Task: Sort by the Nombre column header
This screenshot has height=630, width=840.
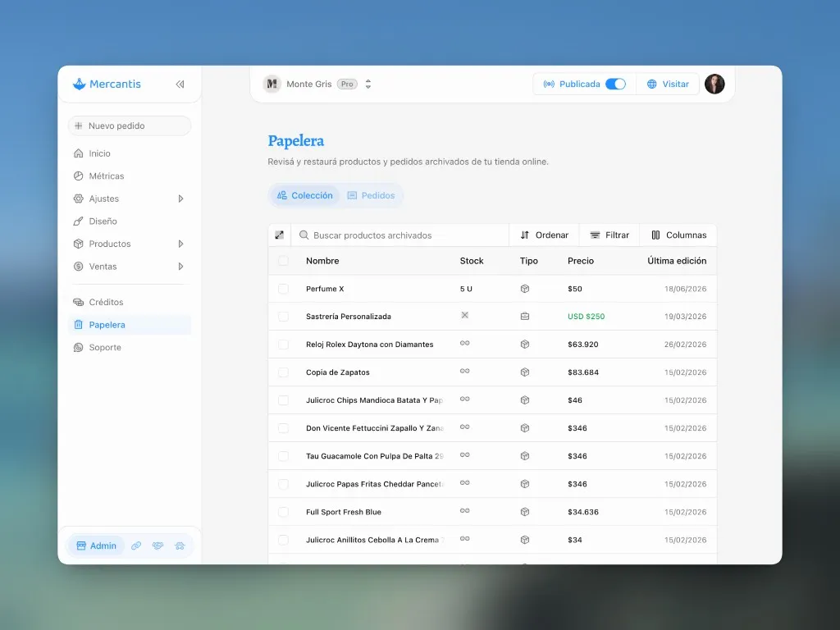Action: pos(322,261)
